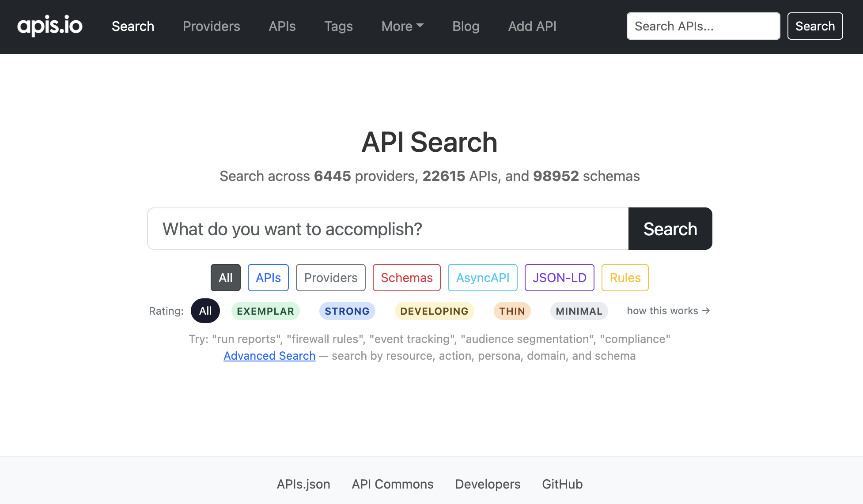
Task: Select the All type filter
Action: pos(226,278)
